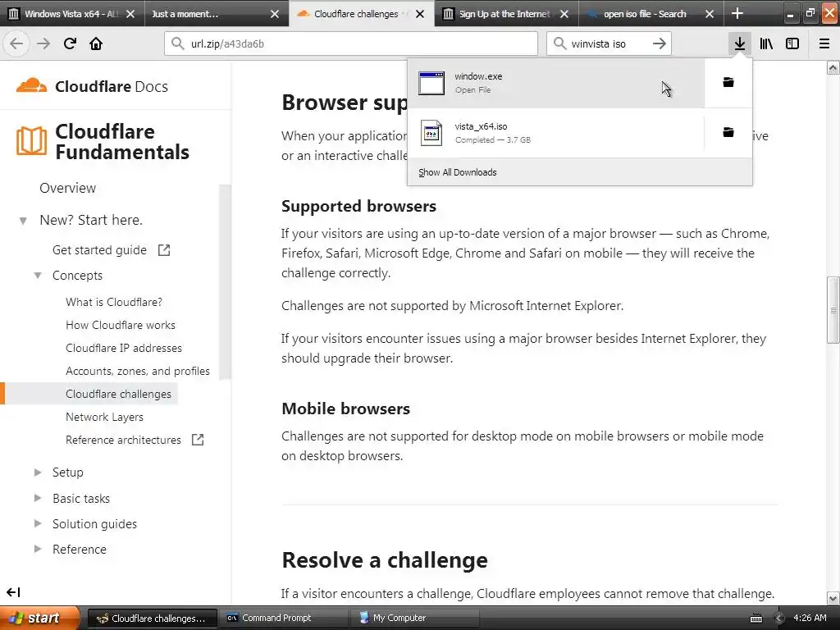Click Show All Downloads

(458, 172)
